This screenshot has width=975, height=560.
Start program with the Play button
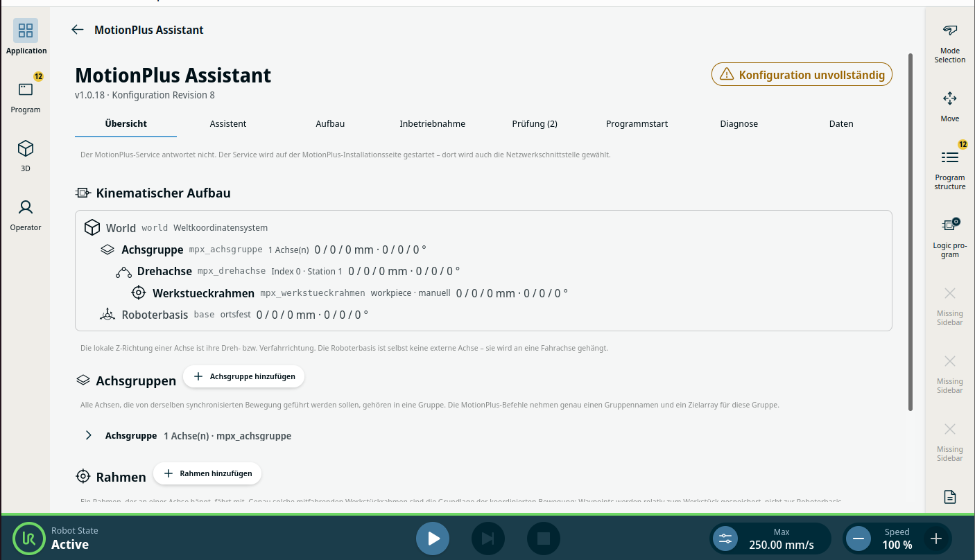[x=433, y=539]
